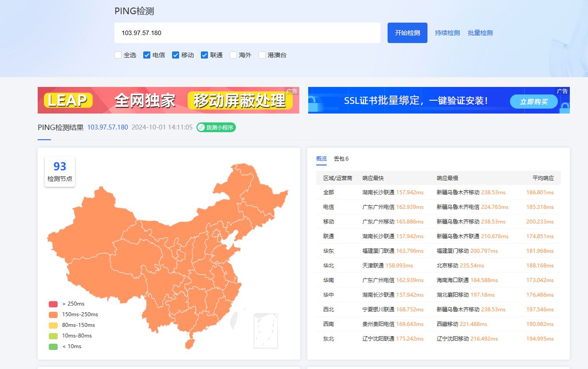Viewport: 588px width, 369px height.
Task: Click the 185.318ms average value
Action: pos(540,207)
